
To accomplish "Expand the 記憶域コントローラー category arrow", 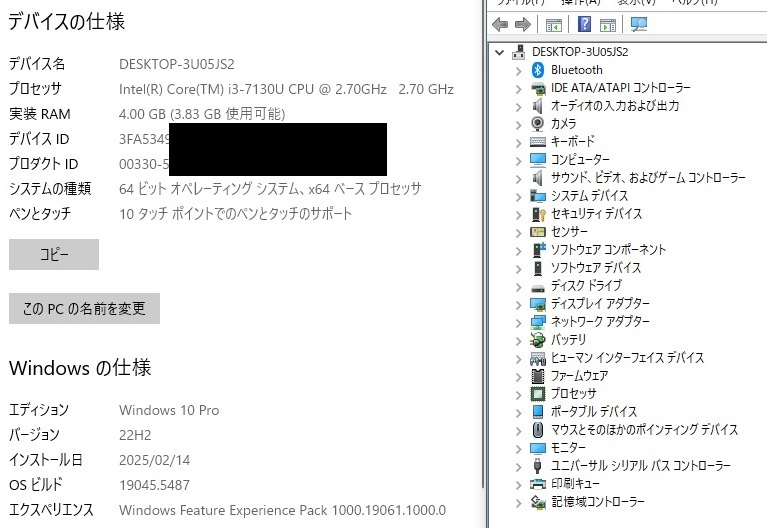I will pyautogui.click(x=519, y=502).
